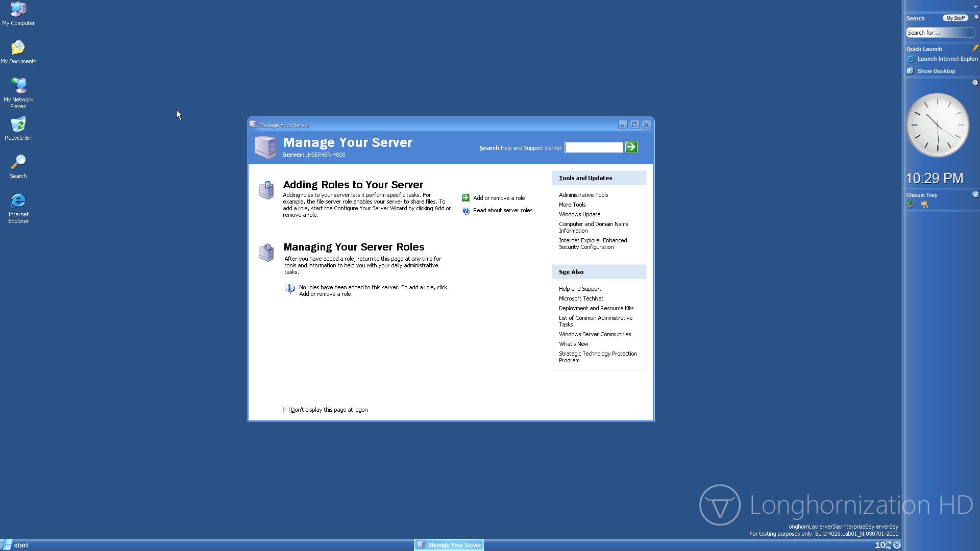
Task: Click the Show Desktop icon in the sidebar
Action: click(x=911, y=71)
